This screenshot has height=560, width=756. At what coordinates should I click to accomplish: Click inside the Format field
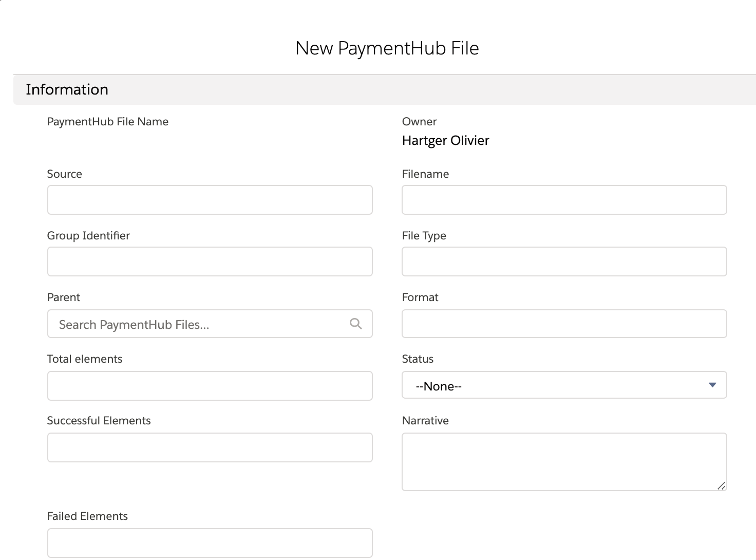(x=564, y=324)
